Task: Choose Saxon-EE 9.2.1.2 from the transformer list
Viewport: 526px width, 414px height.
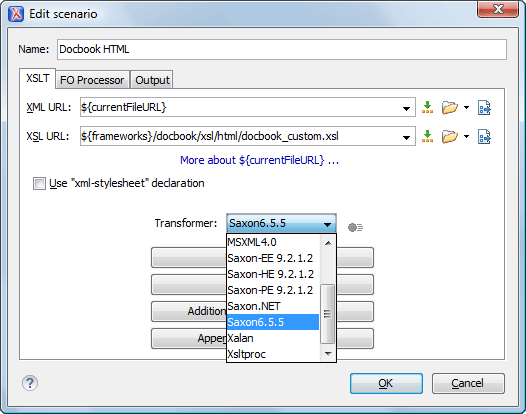Action: point(273,258)
